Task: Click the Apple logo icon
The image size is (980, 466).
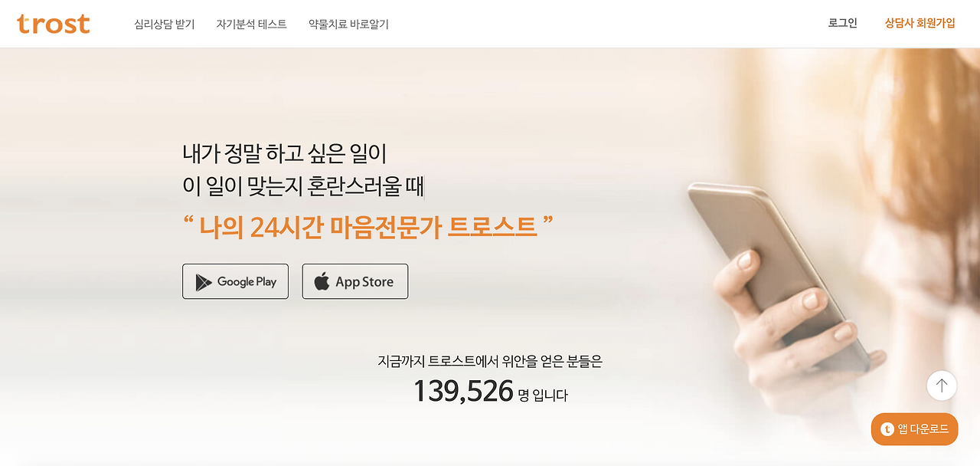Action: pos(322,281)
